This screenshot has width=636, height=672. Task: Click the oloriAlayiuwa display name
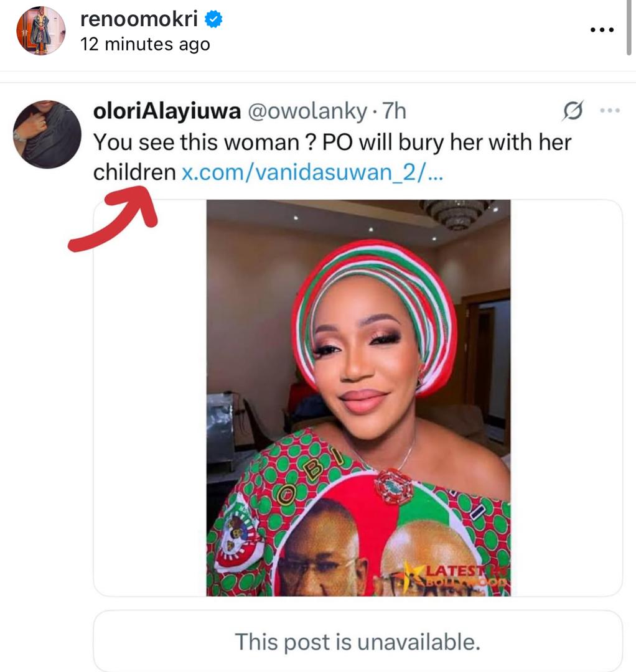pyautogui.click(x=166, y=111)
